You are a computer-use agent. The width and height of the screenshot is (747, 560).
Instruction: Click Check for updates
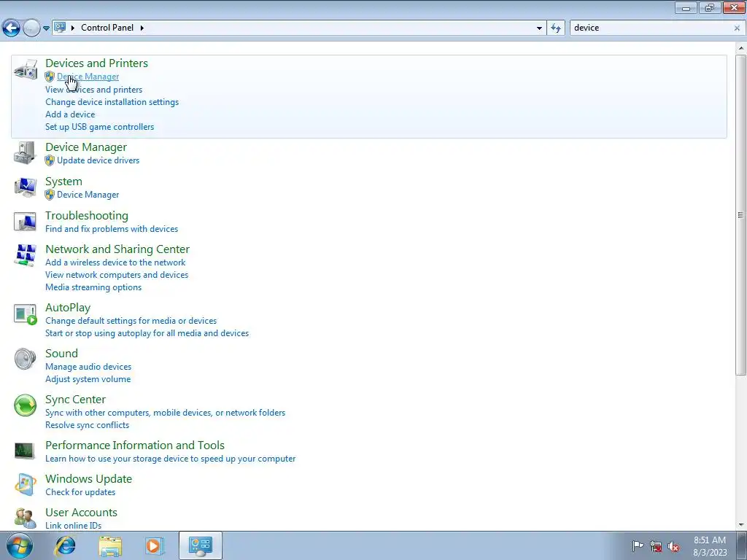[x=80, y=492]
